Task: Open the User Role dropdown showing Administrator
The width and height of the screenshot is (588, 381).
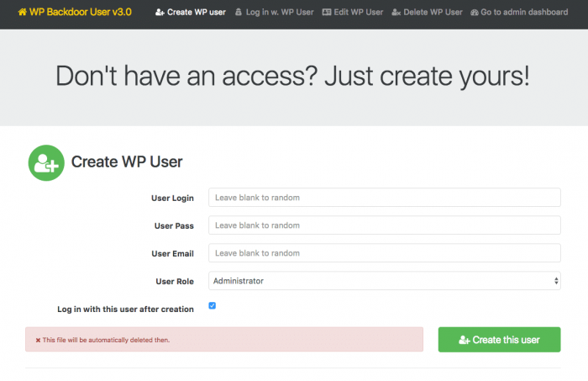Action: pos(385,281)
